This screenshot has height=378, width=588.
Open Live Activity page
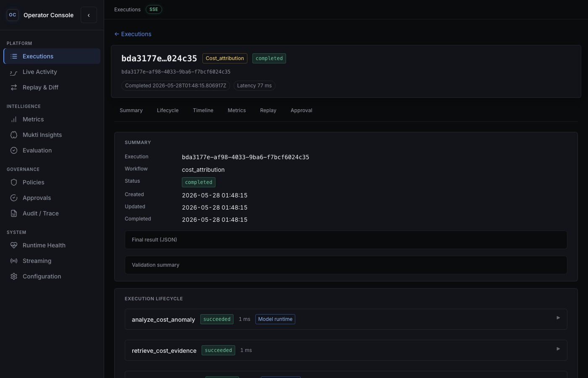(52, 72)
